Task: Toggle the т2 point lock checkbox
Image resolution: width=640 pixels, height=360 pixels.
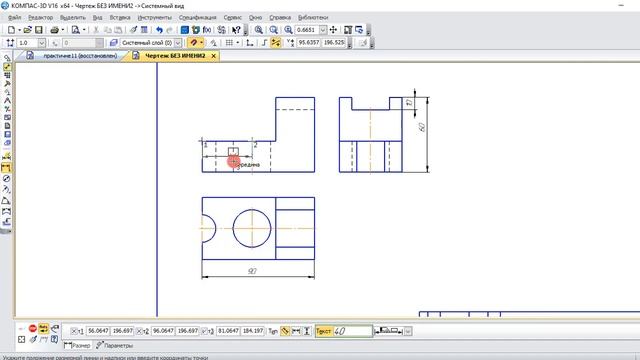Action: pyautogui.click(x=139, y=331)
